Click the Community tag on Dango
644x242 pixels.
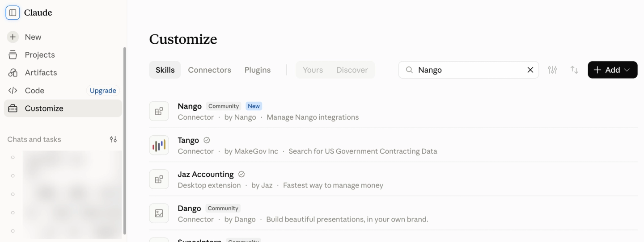point(223,209)
